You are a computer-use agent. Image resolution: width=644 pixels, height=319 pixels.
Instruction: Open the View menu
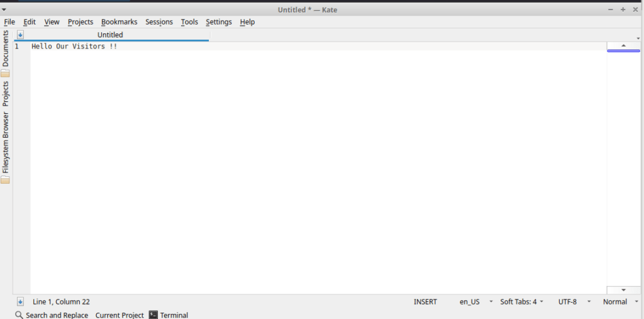pos(52,22)
